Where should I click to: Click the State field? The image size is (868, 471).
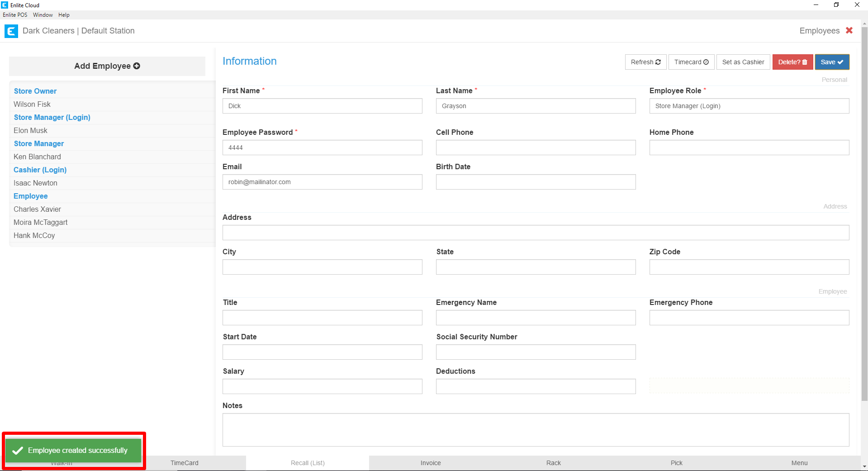click(536, 267)
